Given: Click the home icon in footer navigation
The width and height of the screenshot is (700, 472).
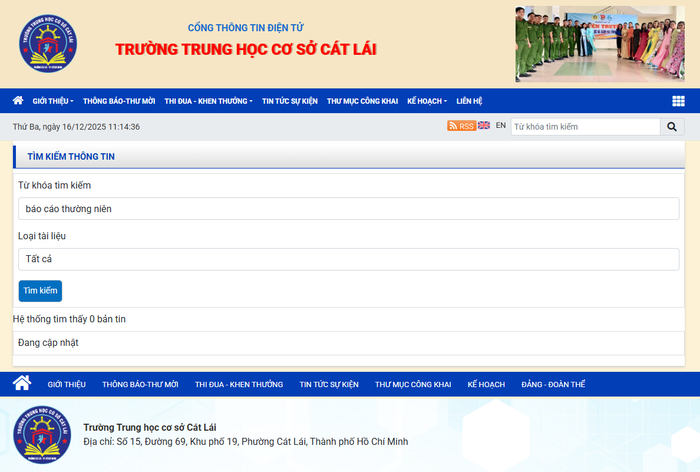Looking at the screenshot, I should tap(22, 384).
